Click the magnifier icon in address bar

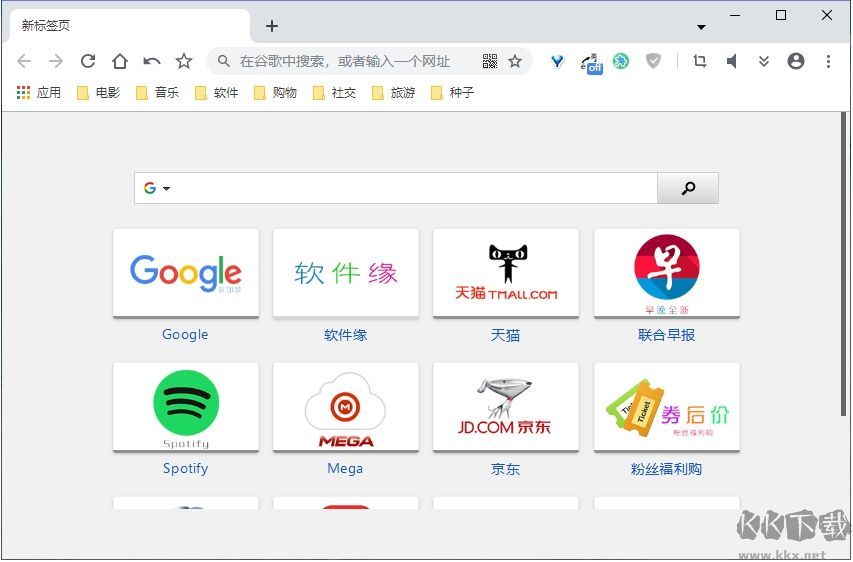224,61
